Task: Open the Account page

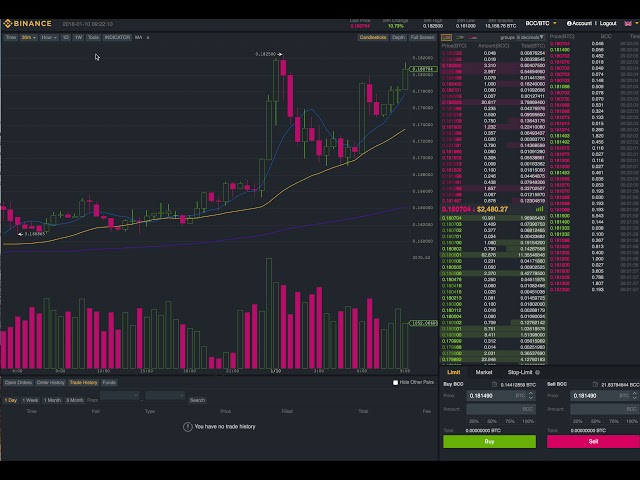Action: 582,24
